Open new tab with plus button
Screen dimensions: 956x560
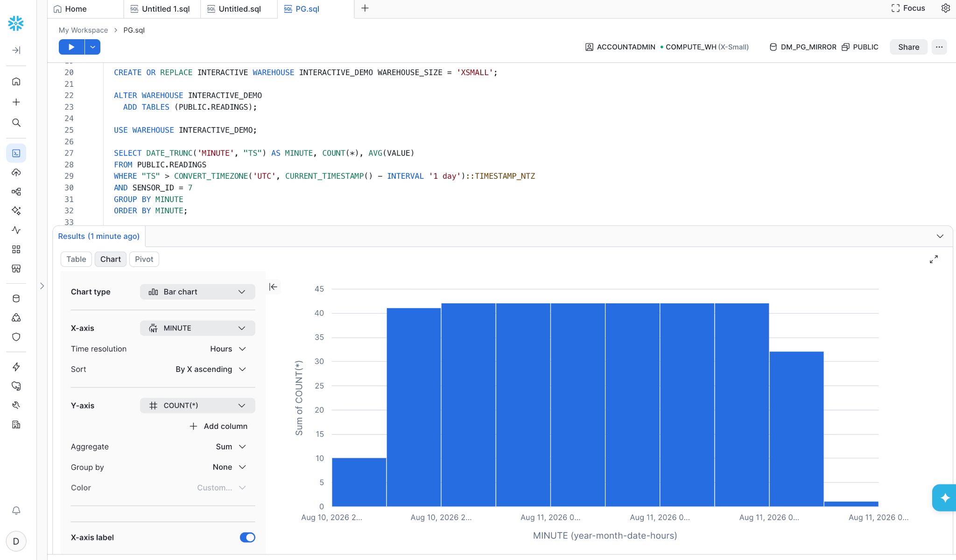click(365, 8)
